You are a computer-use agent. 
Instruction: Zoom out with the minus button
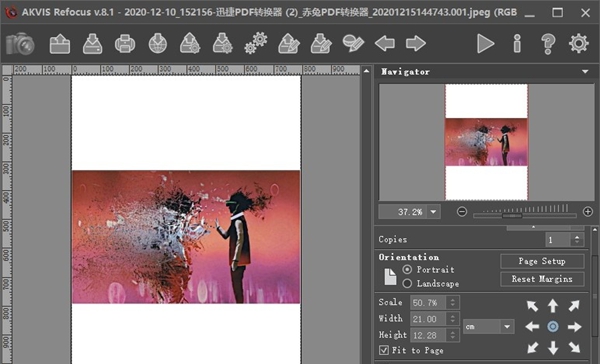click(462, 211)
